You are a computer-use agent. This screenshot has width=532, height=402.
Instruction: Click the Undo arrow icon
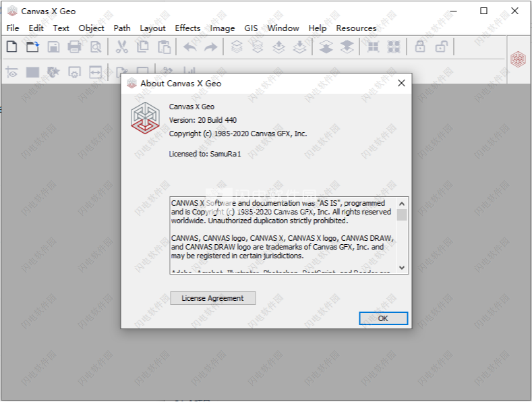(190, 47)
